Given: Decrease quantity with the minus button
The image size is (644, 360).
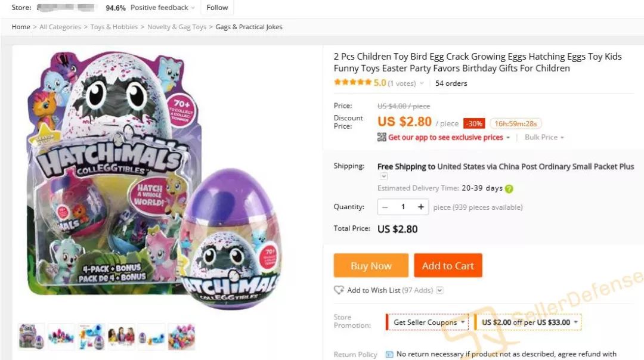Looking at the screenshot, I should click(x=385, y=207).
